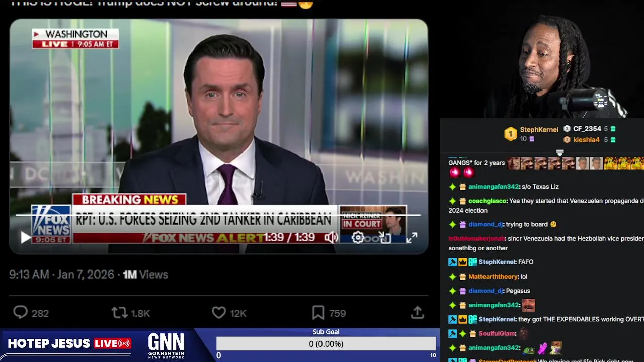
Task: Click the video progress bar
Action: click(218, 215)
